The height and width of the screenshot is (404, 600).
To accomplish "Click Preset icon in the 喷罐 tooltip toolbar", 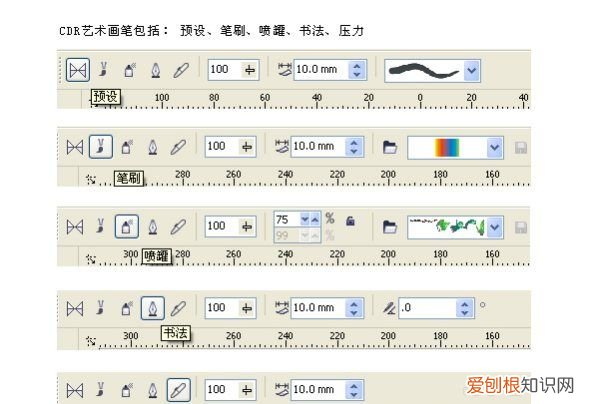I will click(75, 227).
